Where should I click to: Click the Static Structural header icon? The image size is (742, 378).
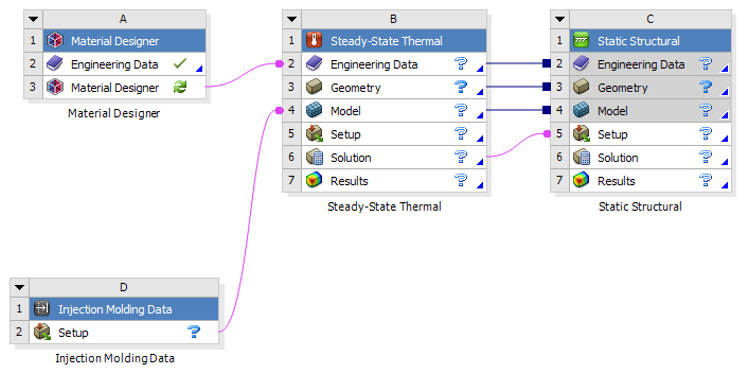coord(581,41)
